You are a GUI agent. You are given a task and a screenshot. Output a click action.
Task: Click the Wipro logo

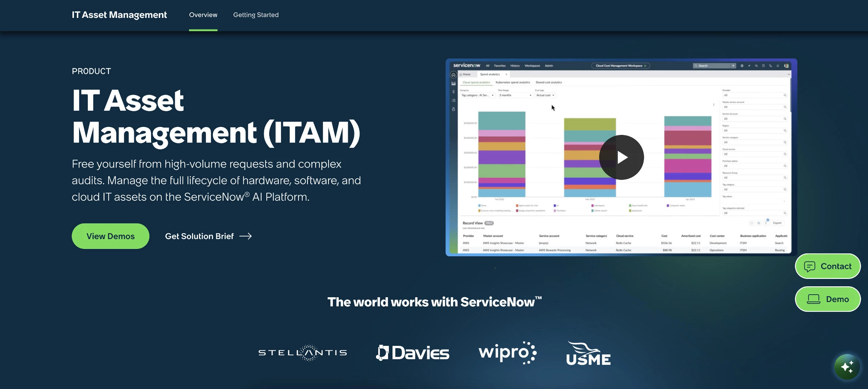[508, 353]
